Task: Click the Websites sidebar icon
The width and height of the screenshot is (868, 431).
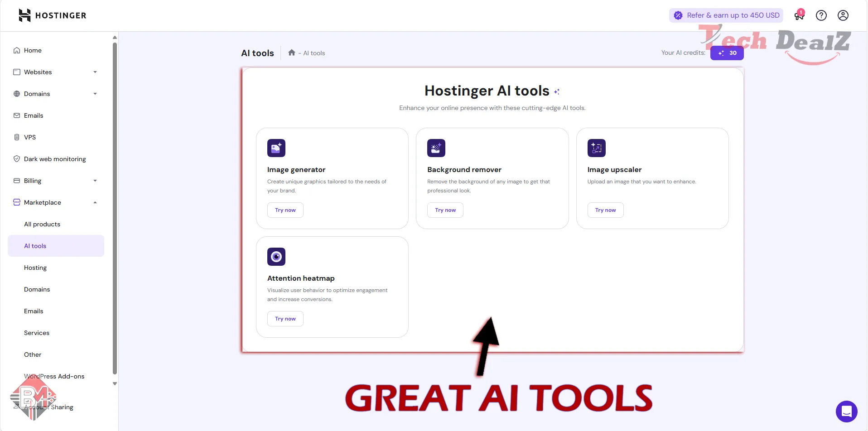Action: pyautogui.click(x=17, y=72)
